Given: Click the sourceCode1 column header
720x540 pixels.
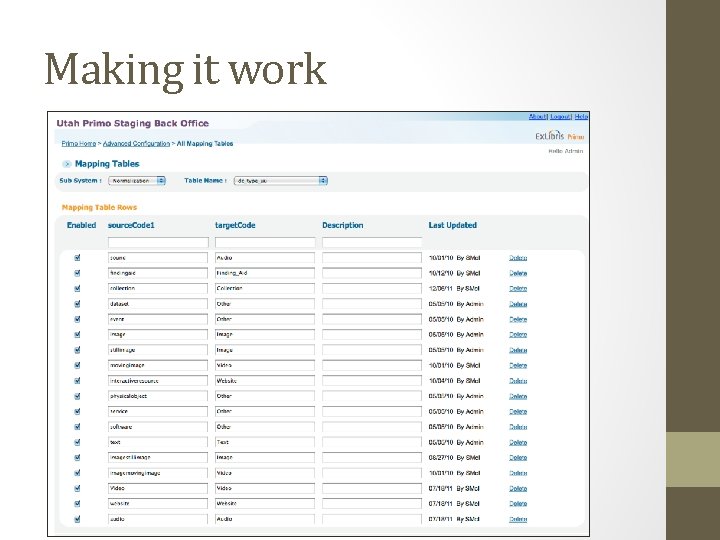Looking at the screenshot, I should pos(131,225).
